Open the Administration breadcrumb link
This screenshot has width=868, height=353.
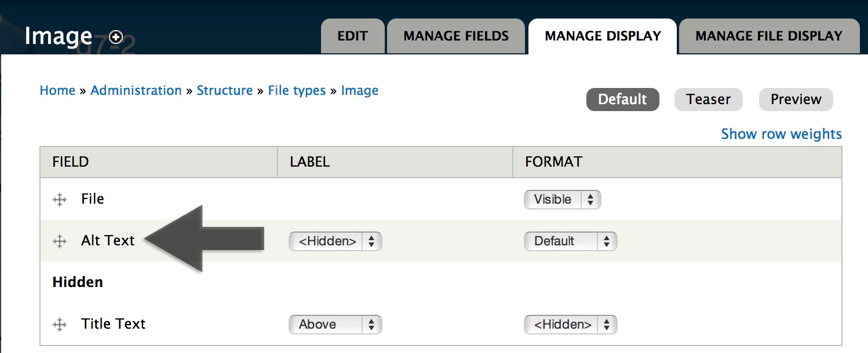tap(136, 90)
